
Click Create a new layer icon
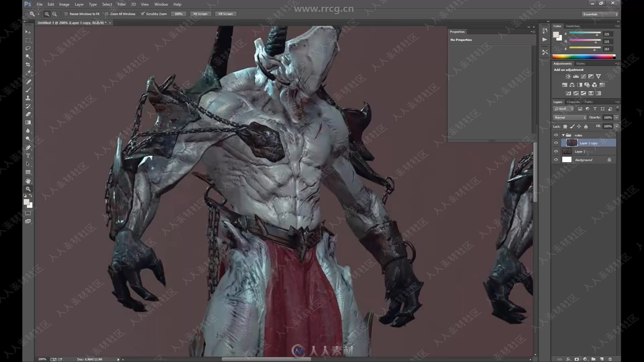(x=602, y=359)
